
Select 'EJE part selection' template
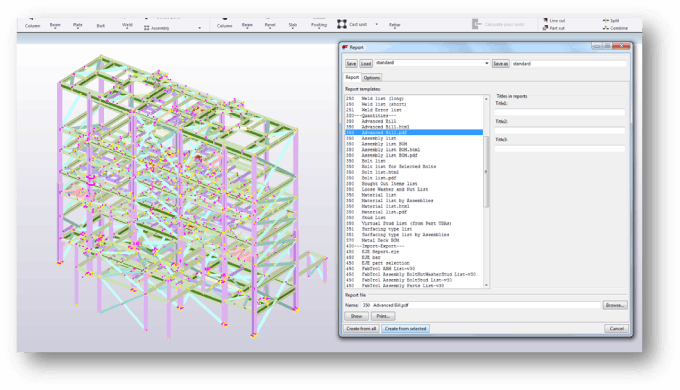[414, 263]
